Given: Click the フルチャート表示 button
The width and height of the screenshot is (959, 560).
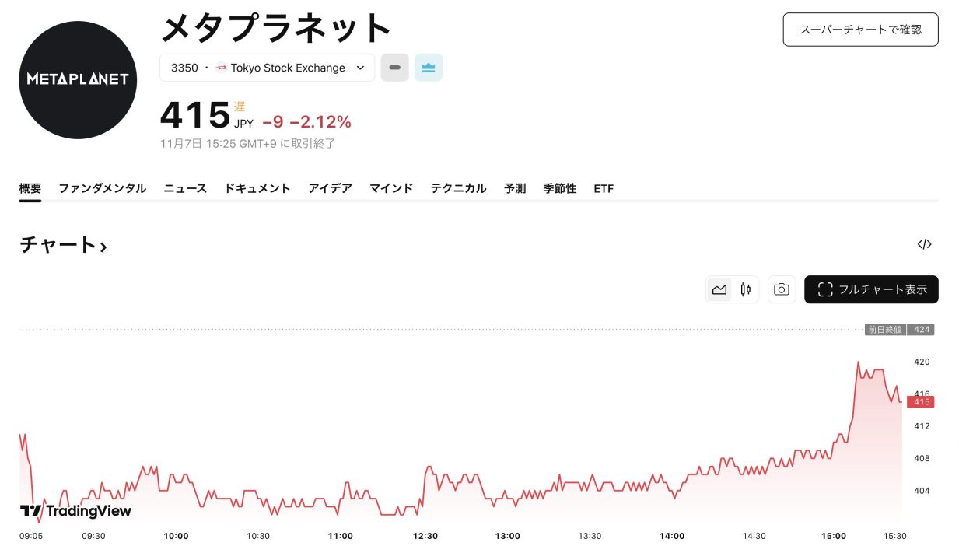Looking at the screenshot, I should point(871,289).
